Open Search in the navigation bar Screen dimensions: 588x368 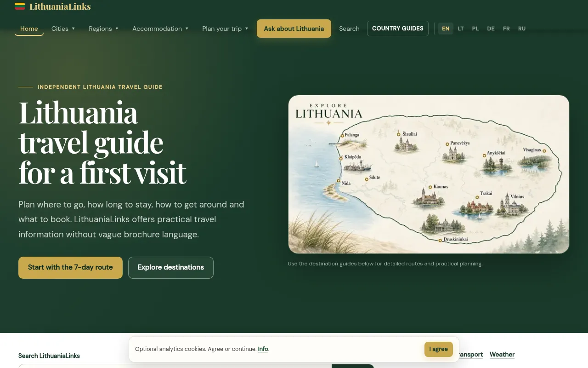(349, 29)
